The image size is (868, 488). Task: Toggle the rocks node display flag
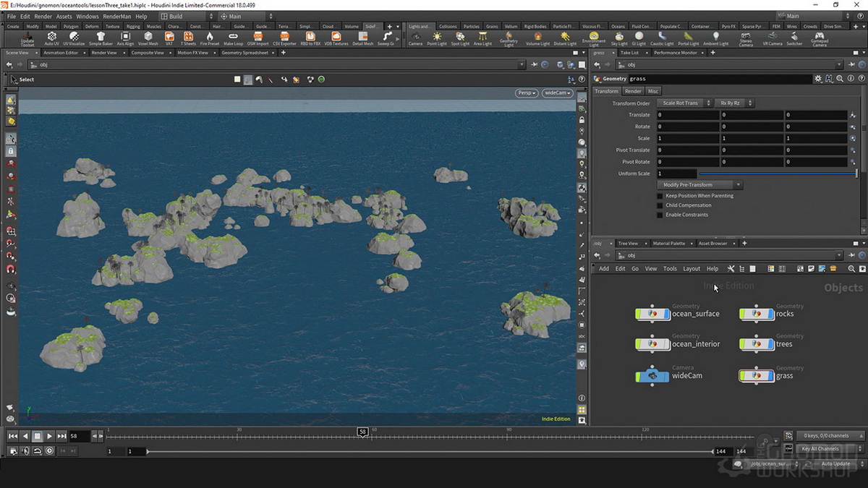772,314
